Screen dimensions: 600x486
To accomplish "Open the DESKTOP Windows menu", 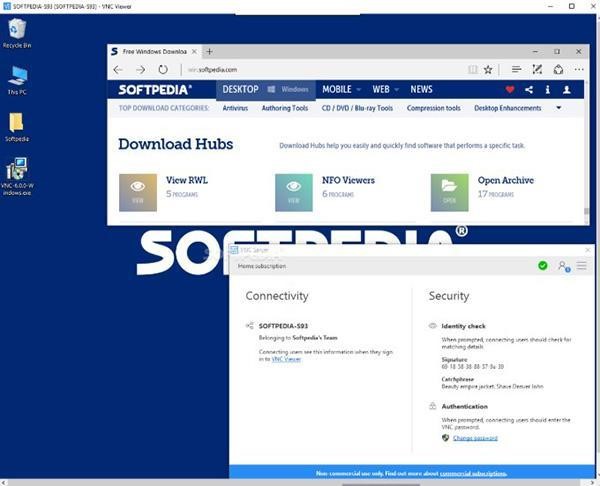I will click(266, 90).
